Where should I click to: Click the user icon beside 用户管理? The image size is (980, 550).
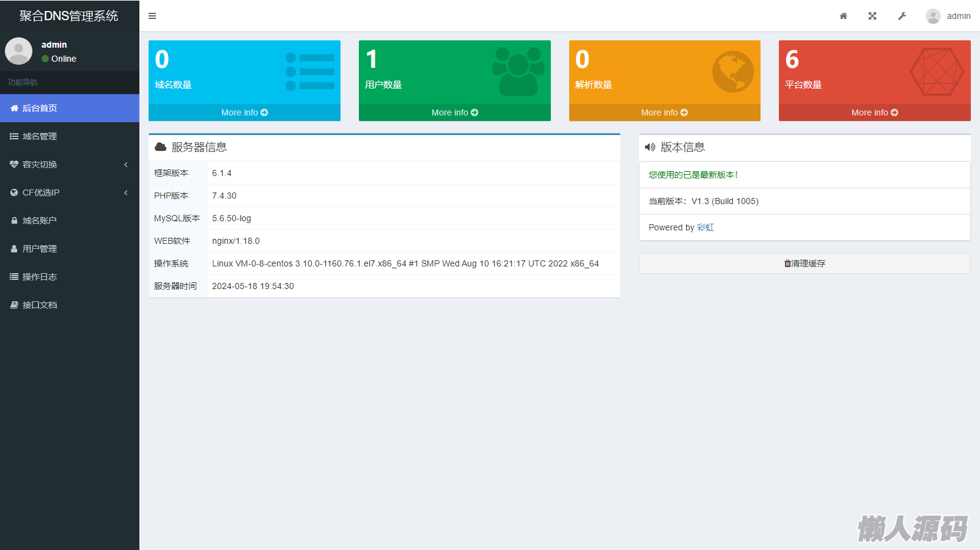[14, 249]
